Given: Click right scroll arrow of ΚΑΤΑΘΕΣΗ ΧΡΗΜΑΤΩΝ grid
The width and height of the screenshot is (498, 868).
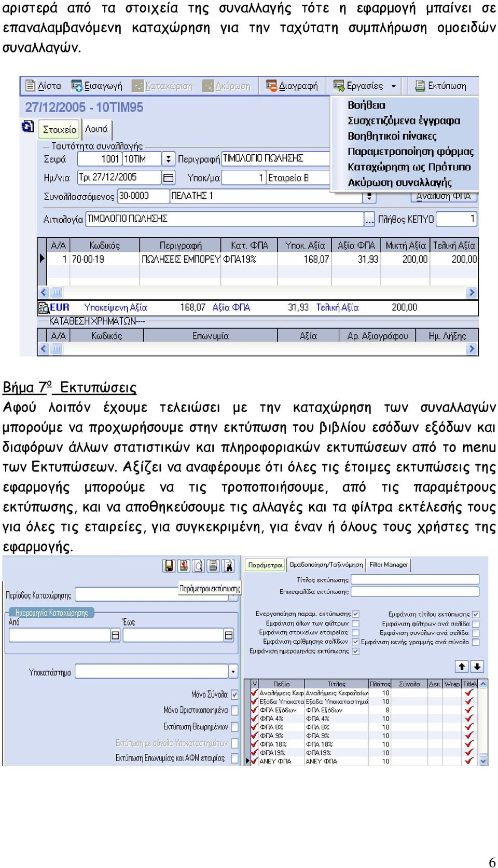Looking at the screenshot, I should coord(471,349).
